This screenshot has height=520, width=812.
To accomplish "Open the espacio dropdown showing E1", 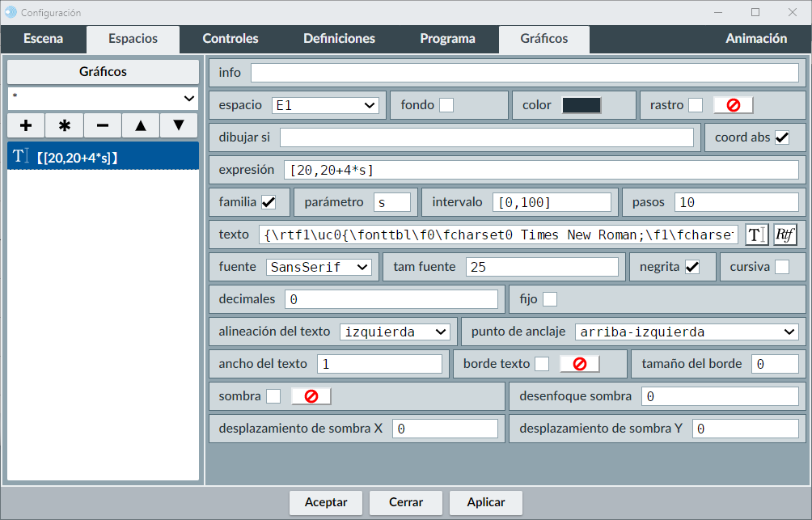I will coord(325,105).
